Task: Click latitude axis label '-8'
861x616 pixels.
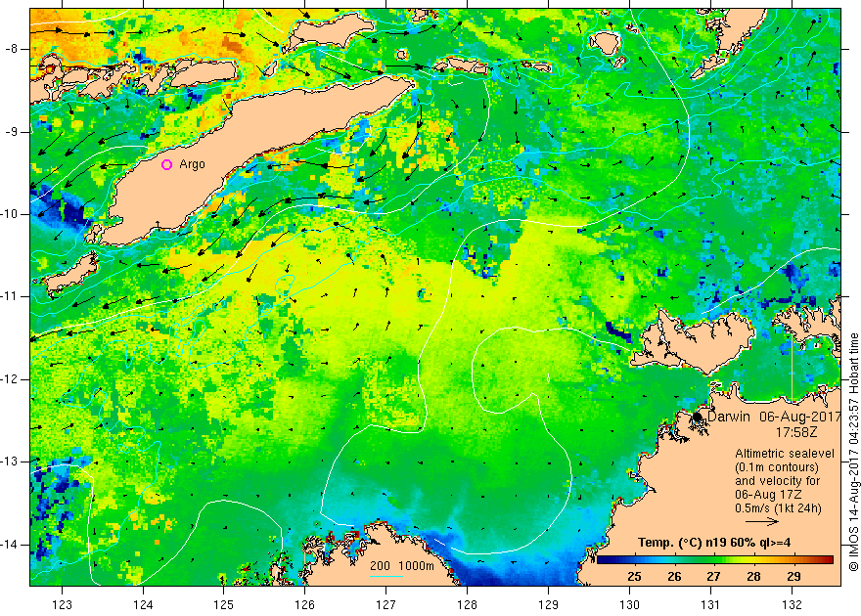Action: pos(13,49)
